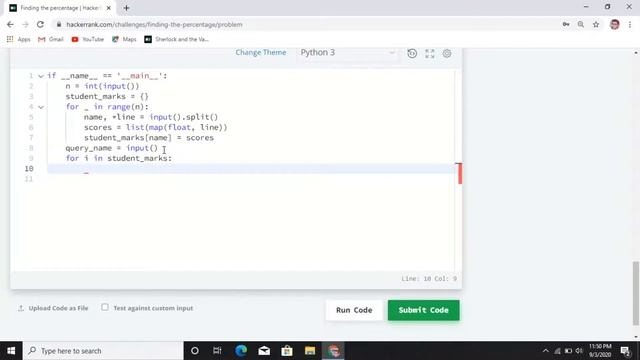
Task: Open the battery tray icon
Action: pos(568,351)
